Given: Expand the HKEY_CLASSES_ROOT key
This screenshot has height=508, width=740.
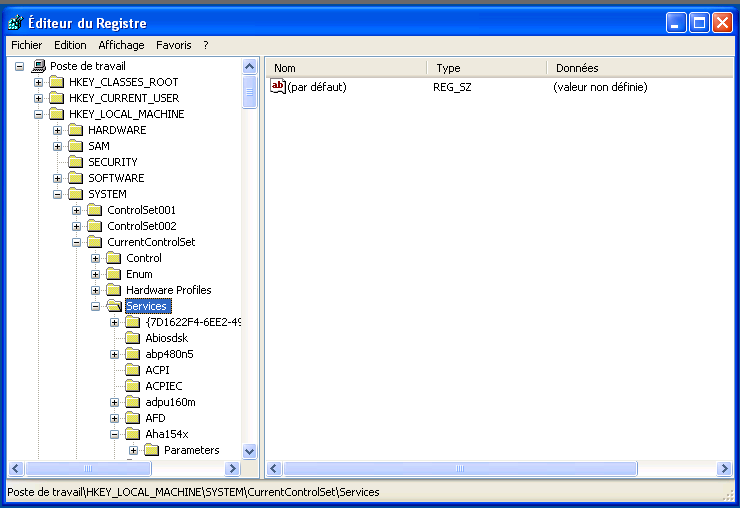Looking at the screenshot, I should (39, 83).
